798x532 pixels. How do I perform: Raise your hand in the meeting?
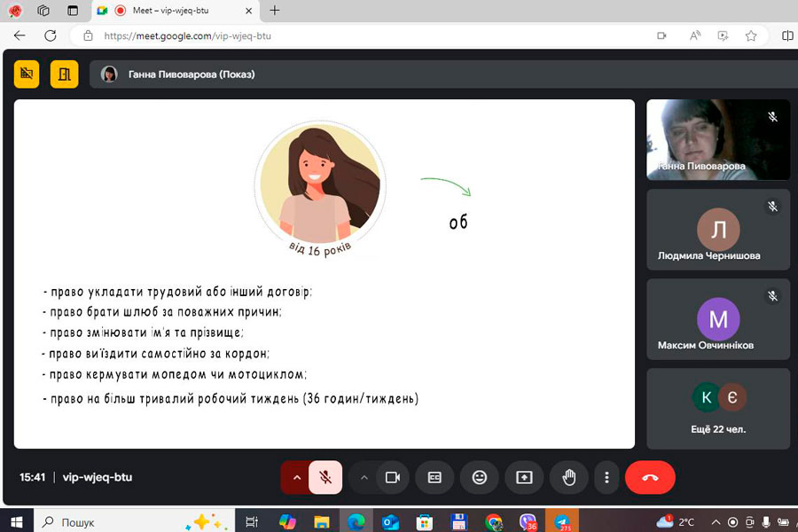click(569, 478)
